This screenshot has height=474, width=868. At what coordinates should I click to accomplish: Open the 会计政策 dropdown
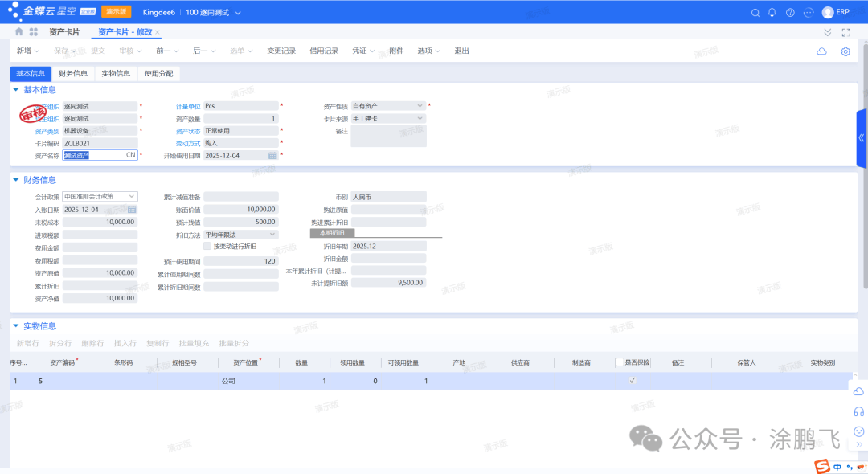(x=132, y=196)
